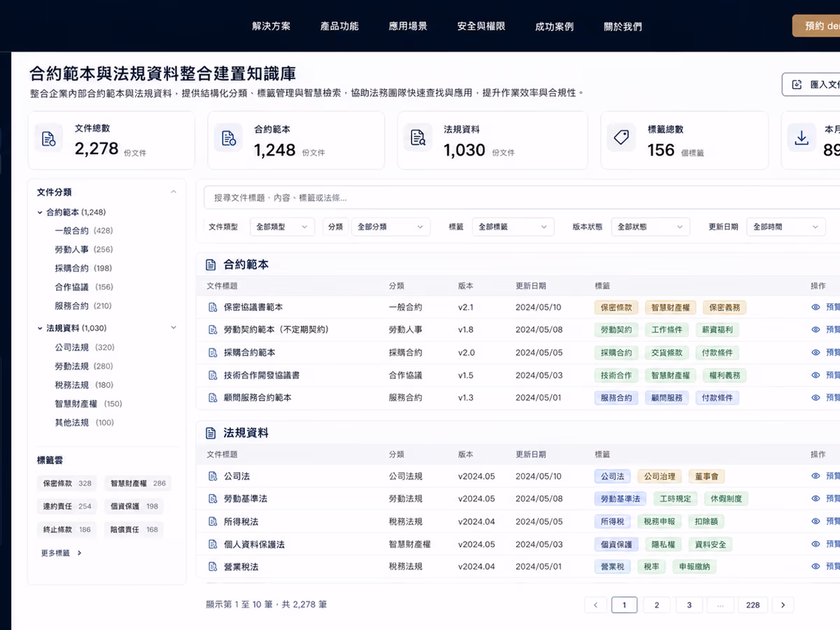Open the 解決方案 nav menu
Image resolution: width=840 pixels, height=630 pixels.
pos(272,26)
